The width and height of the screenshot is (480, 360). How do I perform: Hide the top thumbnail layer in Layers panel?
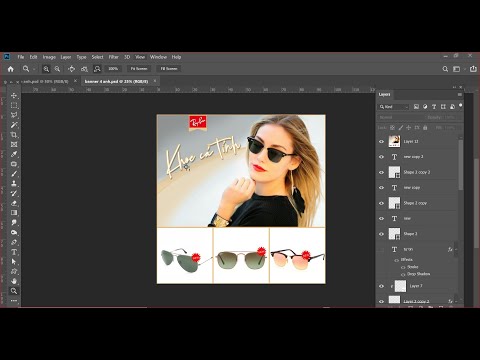tap(382, 141)
